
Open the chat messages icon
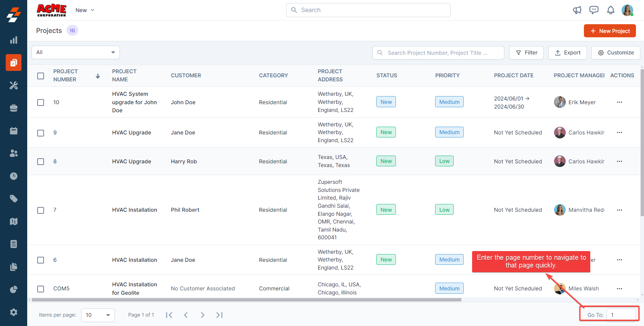pyautogui.click(x=594, y=10)
